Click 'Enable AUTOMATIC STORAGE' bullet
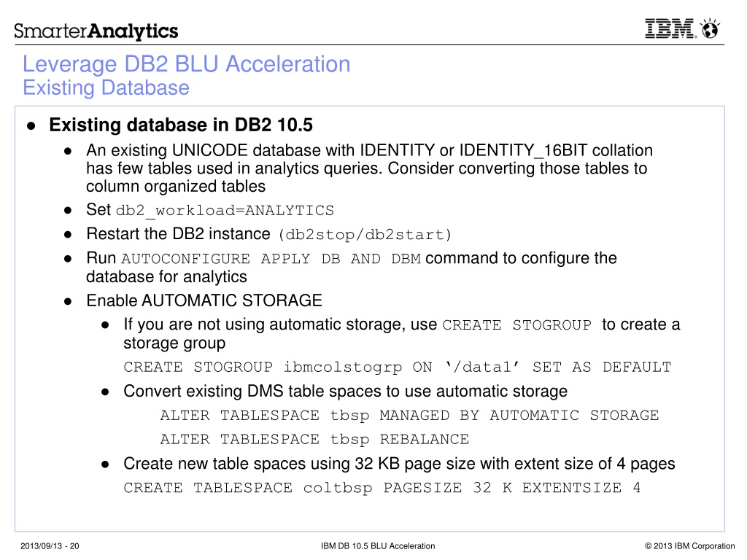The height and width of the screenshot is (560, 747). 204,300
